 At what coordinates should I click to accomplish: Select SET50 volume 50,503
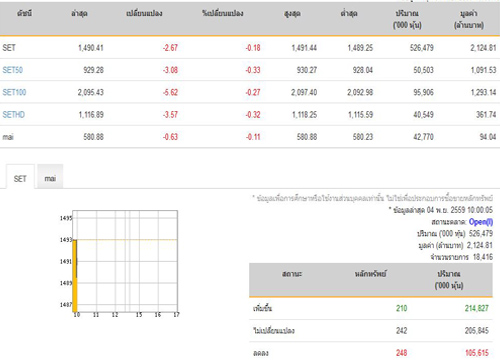click(x=424, y=70)
